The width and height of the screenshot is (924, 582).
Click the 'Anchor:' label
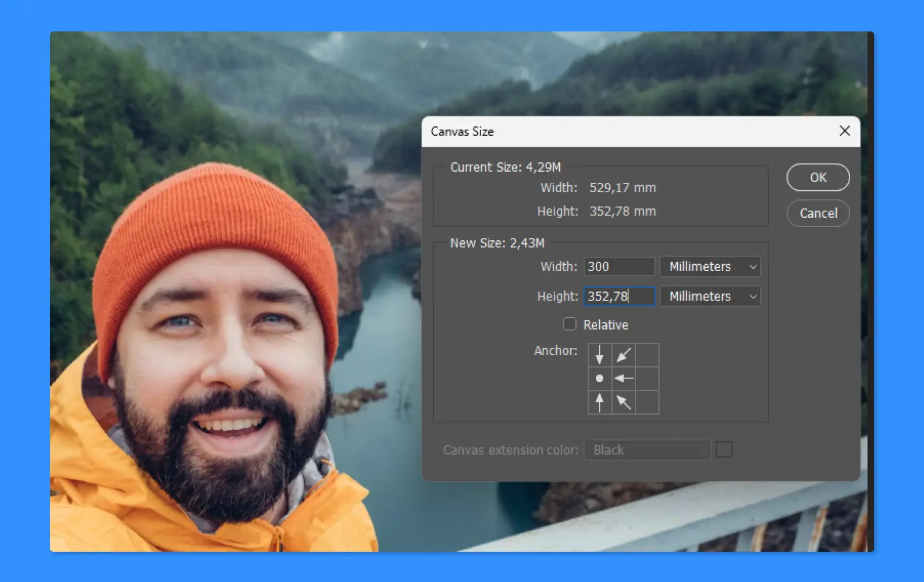pyautogui.click(x=556, y=350)
